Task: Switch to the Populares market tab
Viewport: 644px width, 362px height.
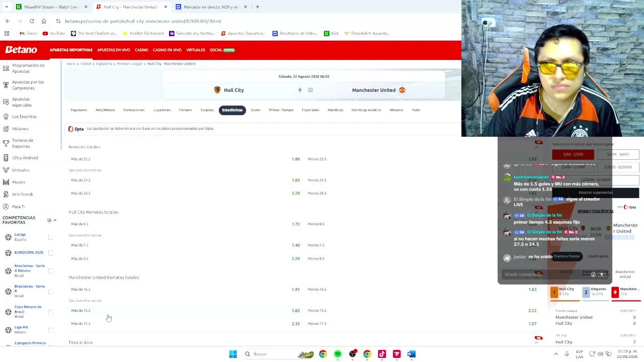Action: (x=79, y=110)
